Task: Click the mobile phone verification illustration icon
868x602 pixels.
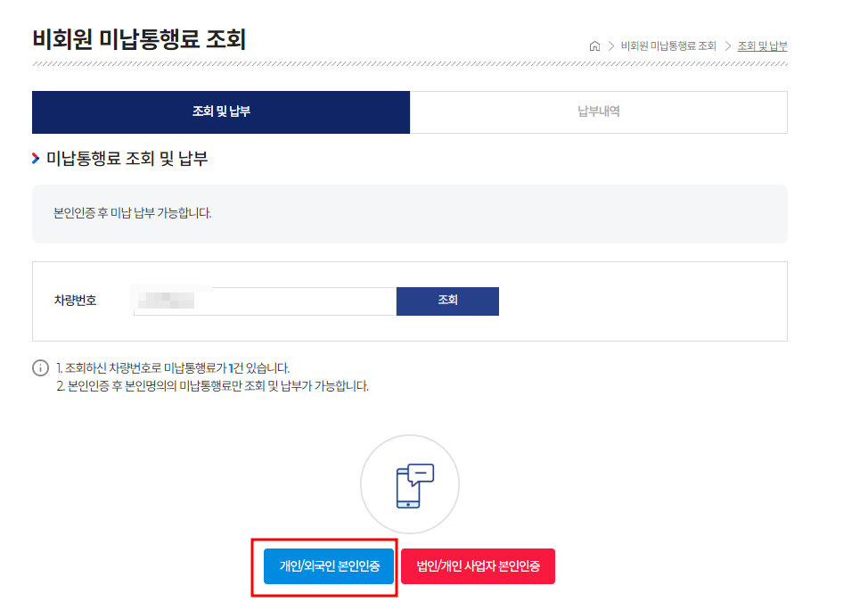Action: 409,489
